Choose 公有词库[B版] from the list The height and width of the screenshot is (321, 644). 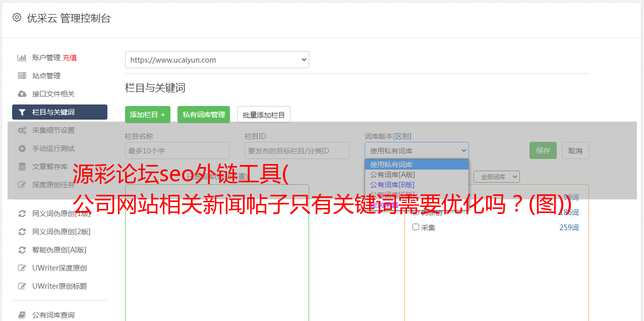[x=417, y=185]
